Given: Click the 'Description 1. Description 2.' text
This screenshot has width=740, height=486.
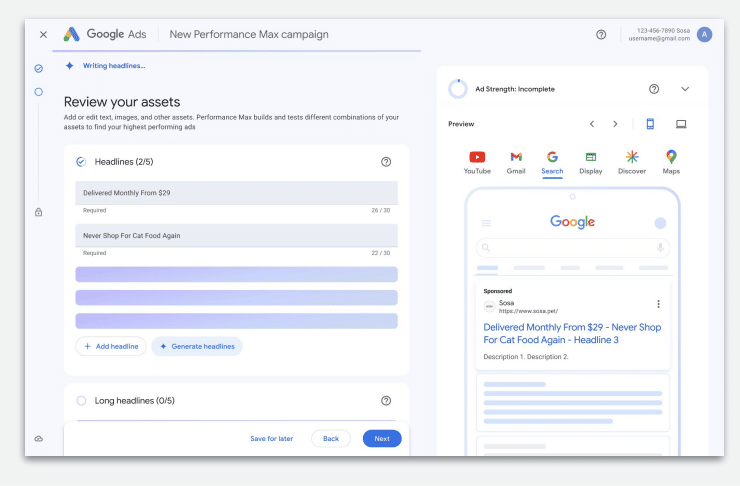Looking at the screenshot, I should coord(526,357).
